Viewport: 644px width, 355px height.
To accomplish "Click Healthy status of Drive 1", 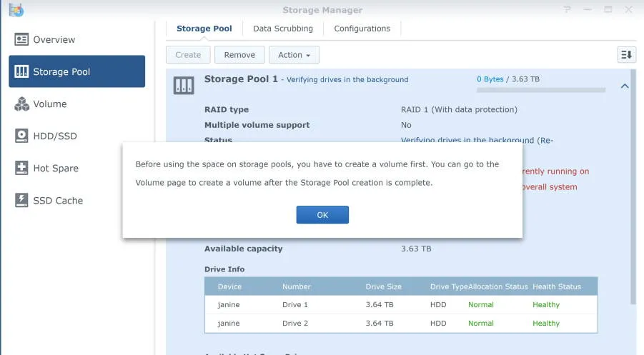I will pos(546,304).
